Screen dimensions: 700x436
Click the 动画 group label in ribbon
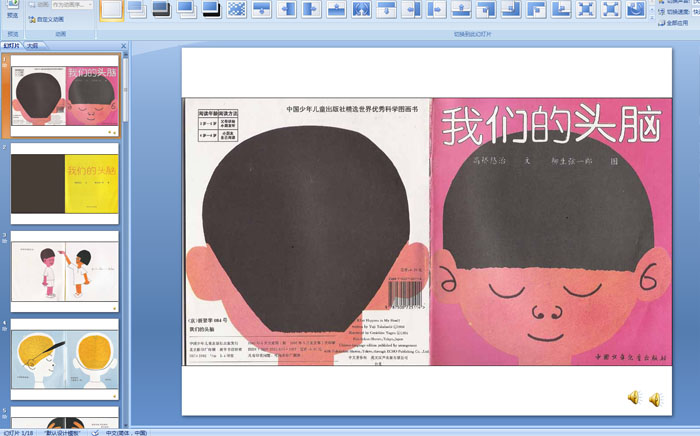[60, 34]
